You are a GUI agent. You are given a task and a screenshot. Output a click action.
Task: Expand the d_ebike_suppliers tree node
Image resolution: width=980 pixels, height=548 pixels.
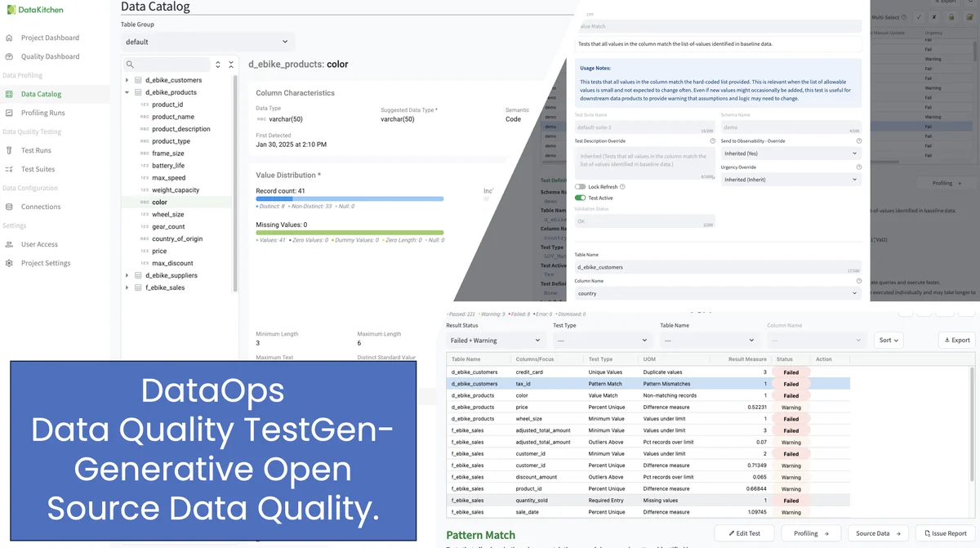click(x=127, y=275)
